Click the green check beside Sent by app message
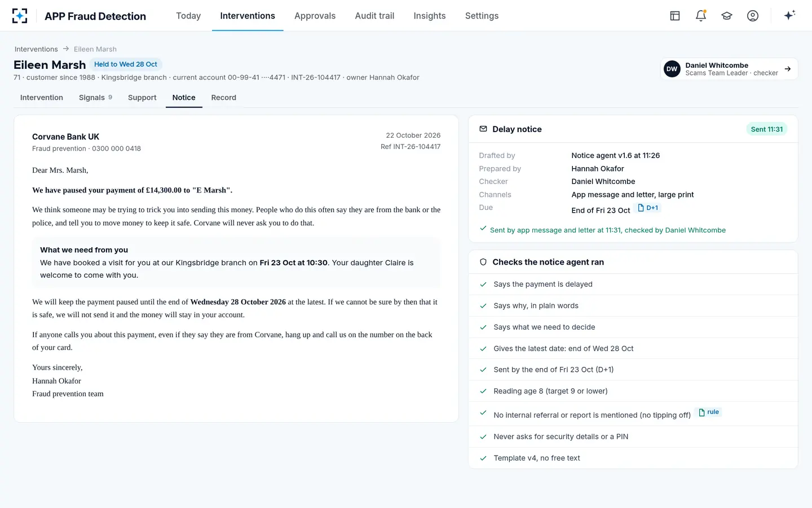Screen dimensions: 812x508 [x=483, y=229]
